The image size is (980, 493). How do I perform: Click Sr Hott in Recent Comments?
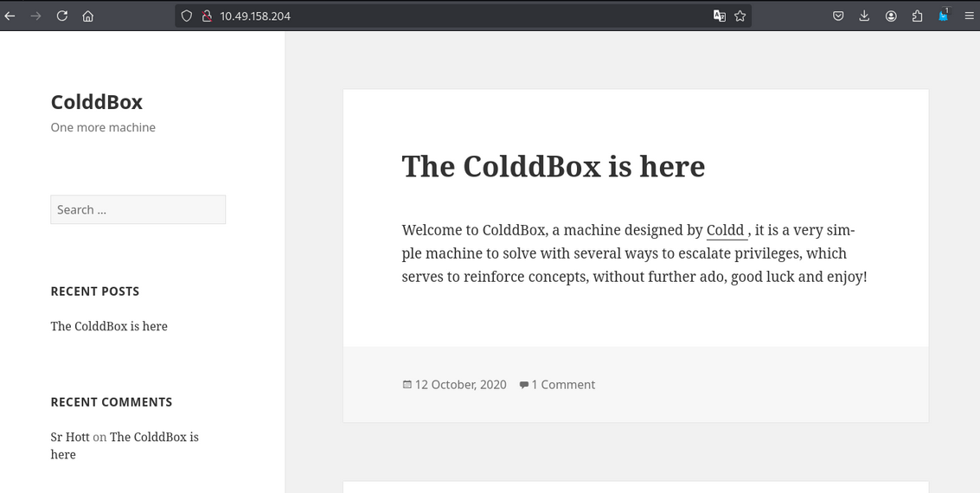70,437
